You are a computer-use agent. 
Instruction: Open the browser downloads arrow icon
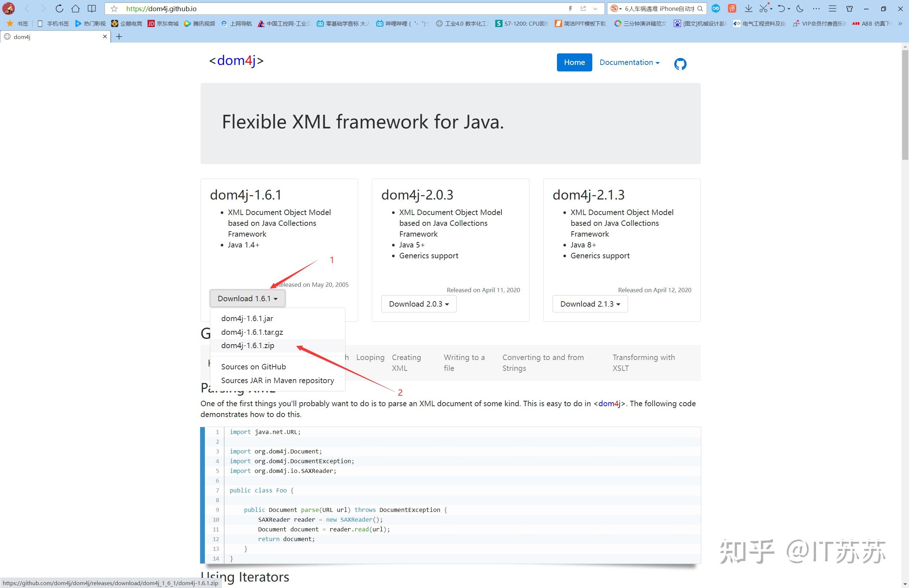[x=748, y=8]
